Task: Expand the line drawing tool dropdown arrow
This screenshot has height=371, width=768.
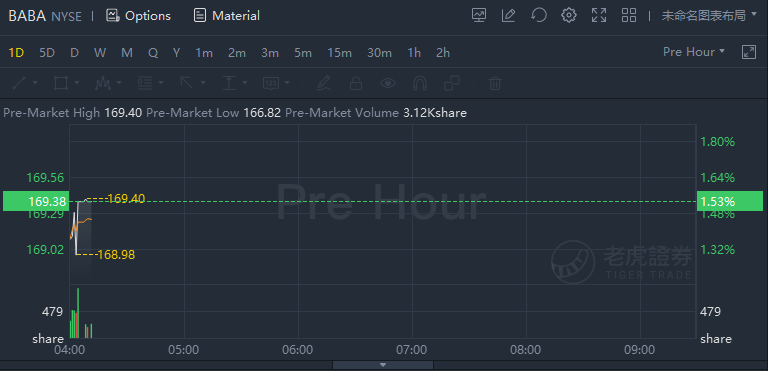Action: pyautogui.click(x=35, y=83)
